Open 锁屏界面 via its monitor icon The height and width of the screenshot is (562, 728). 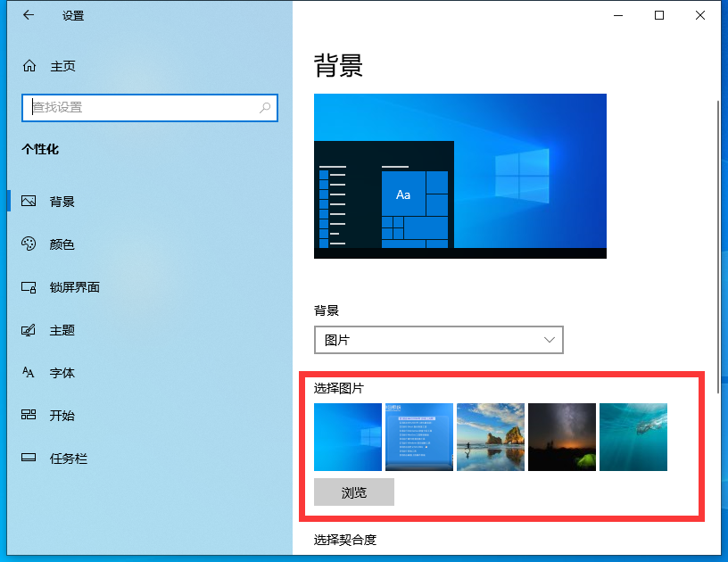pos(29,287)
